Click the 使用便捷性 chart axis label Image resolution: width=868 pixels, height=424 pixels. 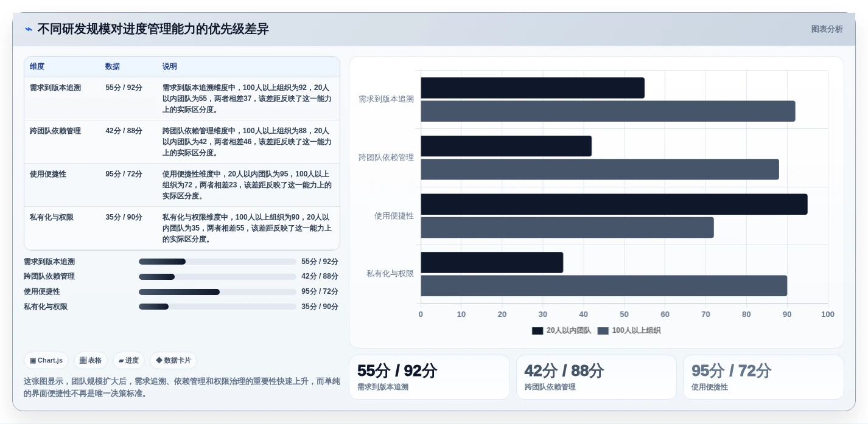point(394,216)
